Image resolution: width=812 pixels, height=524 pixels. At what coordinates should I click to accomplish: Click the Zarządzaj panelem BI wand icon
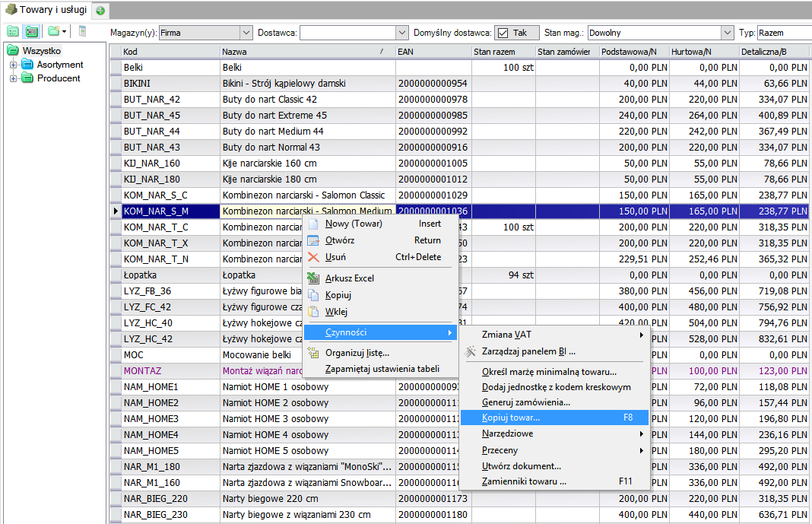coord(470,351)
